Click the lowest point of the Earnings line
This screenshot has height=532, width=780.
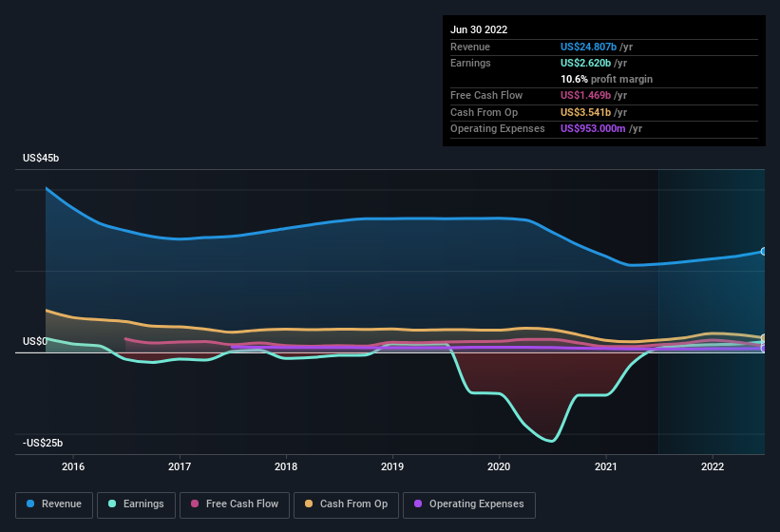click(550, 441)
